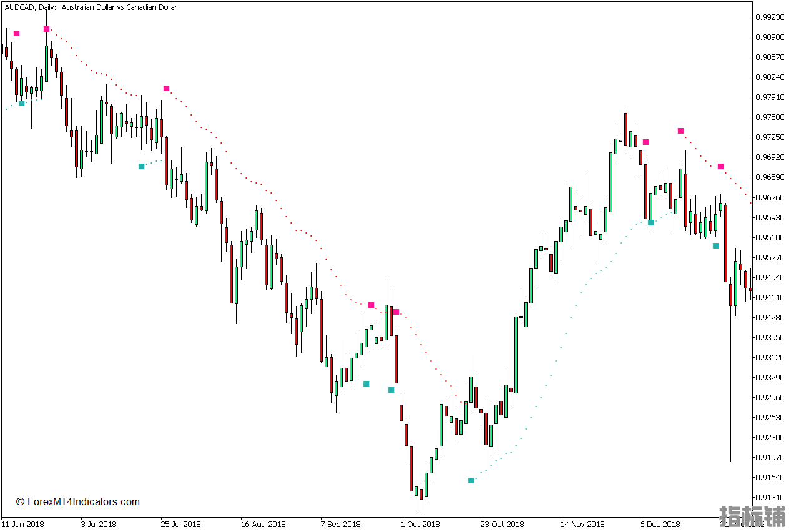Select the rightmost pink square marker

[720, 166]
